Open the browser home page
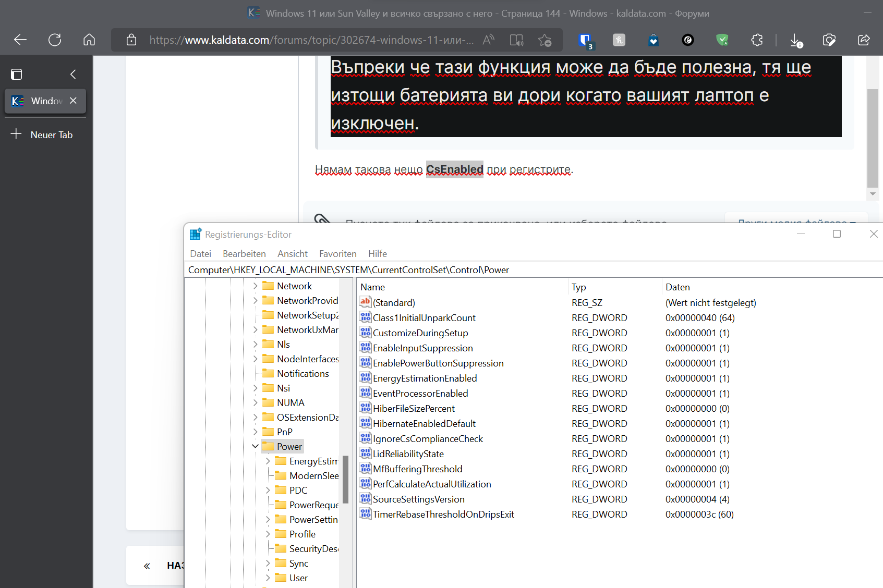Image resolution: width=883 pixels, height=588 pixels. click(x=89, y=40)
